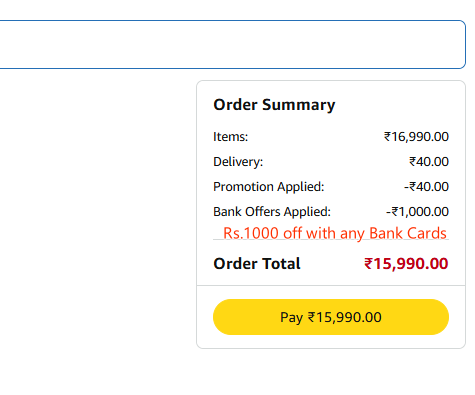Click the Rs.1000 off Bank Cards text
Image resolution: width=475 pixels, height=395 pixels.
[335, 233]
